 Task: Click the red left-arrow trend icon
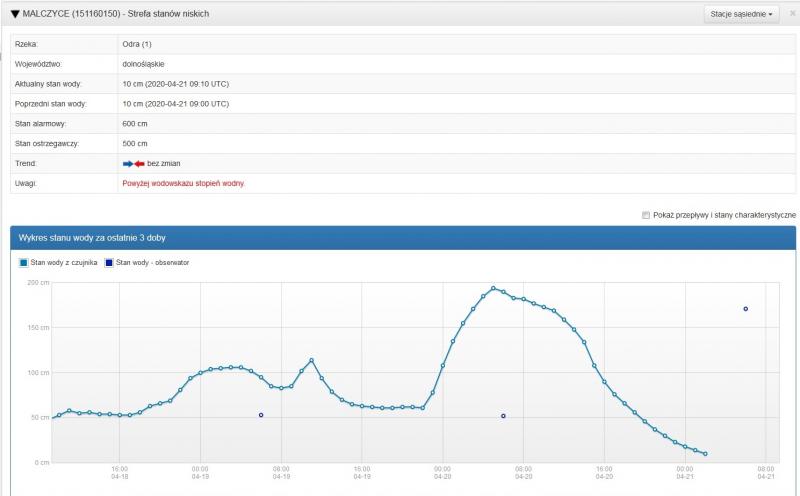[140, 163]
